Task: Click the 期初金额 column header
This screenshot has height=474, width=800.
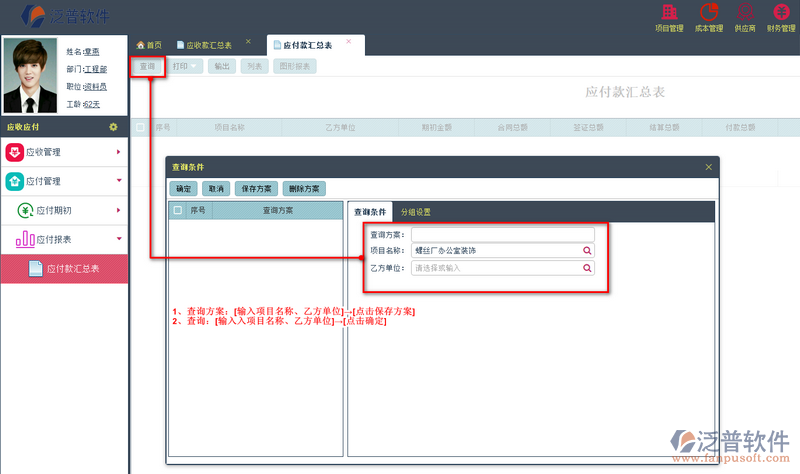Action: 437,127
